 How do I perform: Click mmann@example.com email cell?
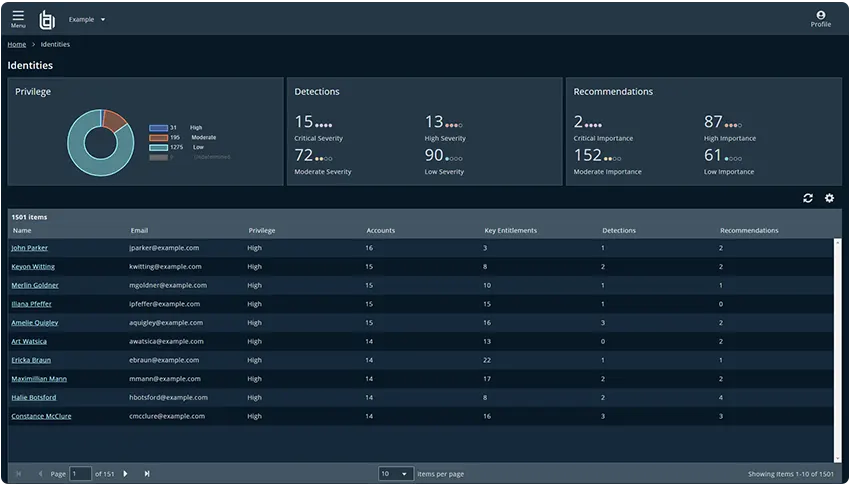tap(165, 379)
